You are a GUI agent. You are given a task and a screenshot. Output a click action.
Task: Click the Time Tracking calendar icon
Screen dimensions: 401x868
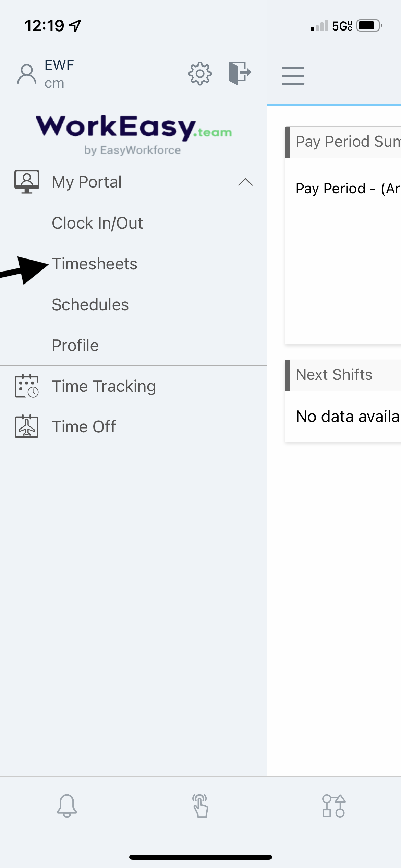[x=26, y=386]
